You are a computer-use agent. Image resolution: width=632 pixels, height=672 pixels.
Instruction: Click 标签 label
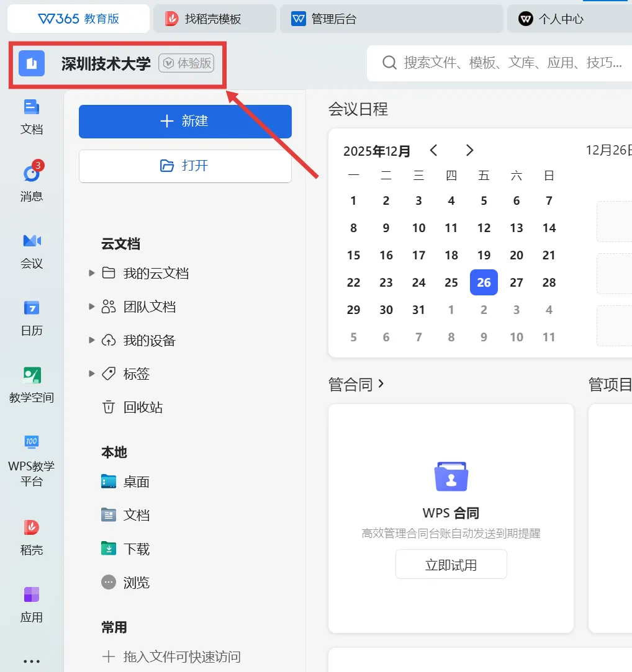coord(137,374)
